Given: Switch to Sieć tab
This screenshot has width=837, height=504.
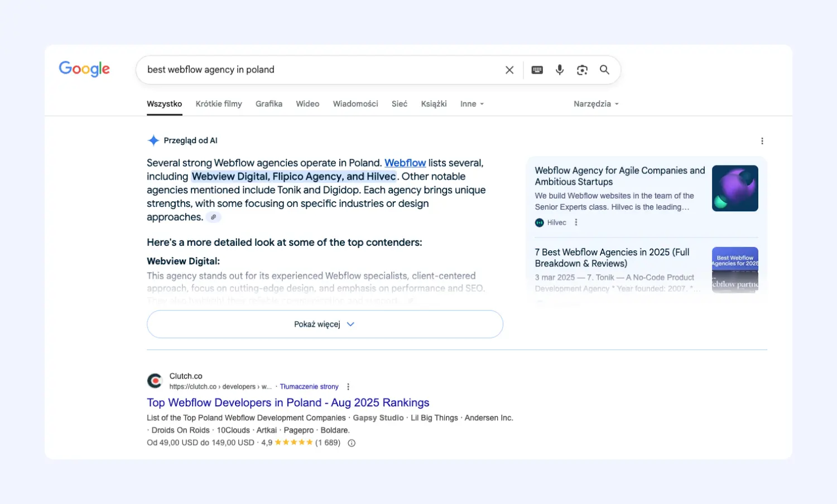Looking at the screenshot, I should tap(400, 104).
